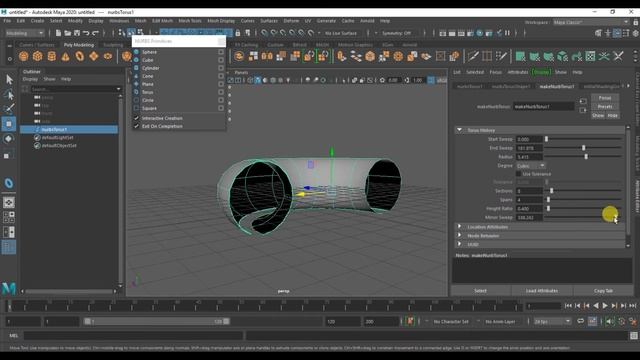
Task: Select the polygon torus shelf icon
Action: coord(80,56)
